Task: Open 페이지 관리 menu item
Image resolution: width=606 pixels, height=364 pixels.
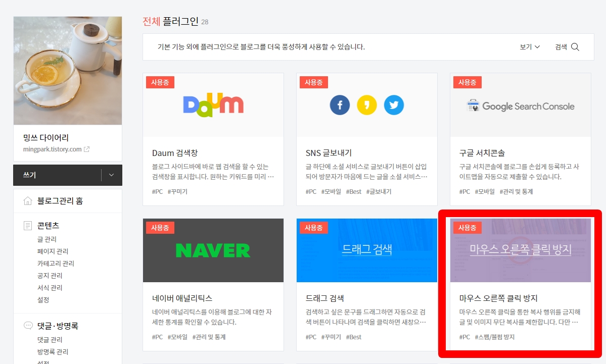Action: point(53,251)
